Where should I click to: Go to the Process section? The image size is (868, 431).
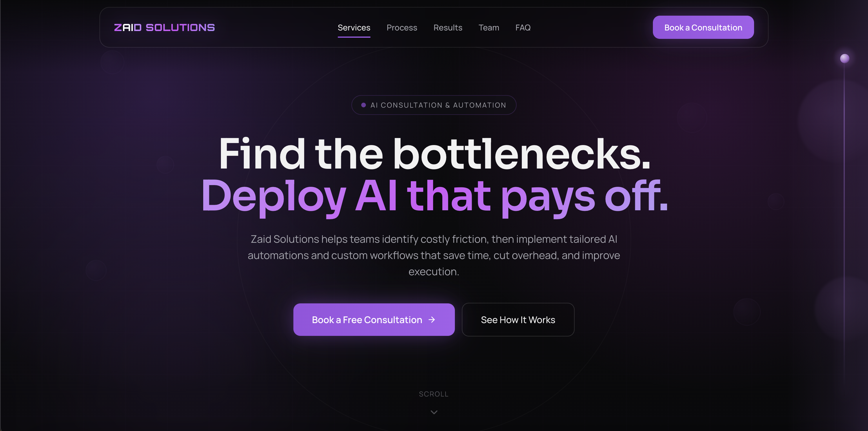[x=402, y=28]
